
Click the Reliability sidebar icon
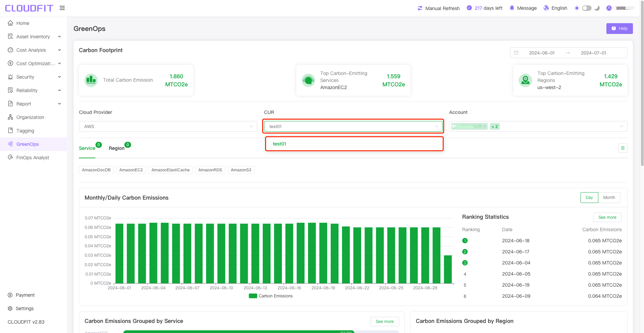click(x=10, y=90)
